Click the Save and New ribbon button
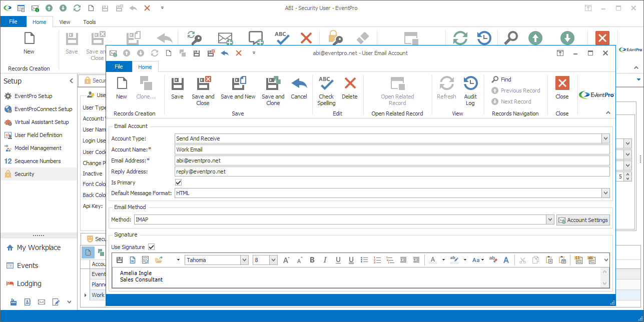Image resolution: width=644 pixels, height=322 pixels. 238,87
